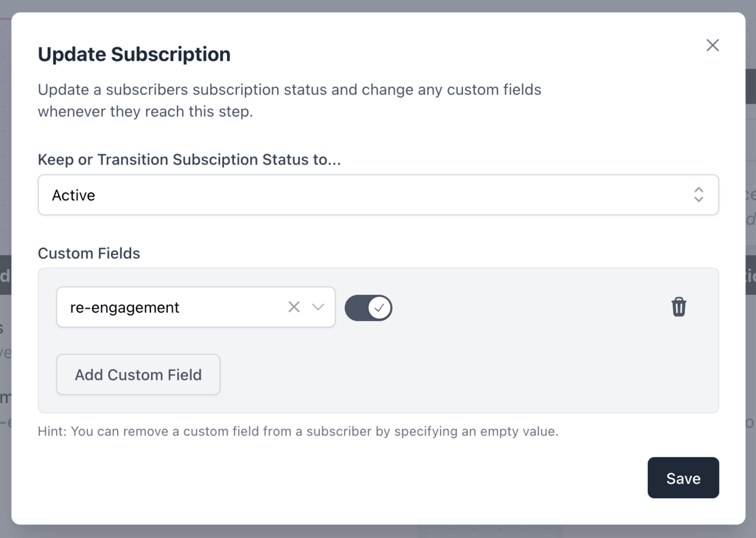Click the up-down arrows on status select
This screenshot has width=756, height=538.
click(698, 195)
